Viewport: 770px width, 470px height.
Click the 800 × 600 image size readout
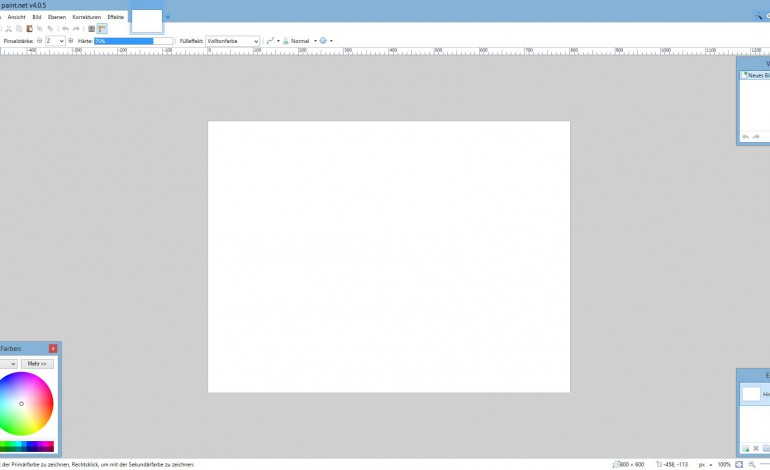point(629,464)
